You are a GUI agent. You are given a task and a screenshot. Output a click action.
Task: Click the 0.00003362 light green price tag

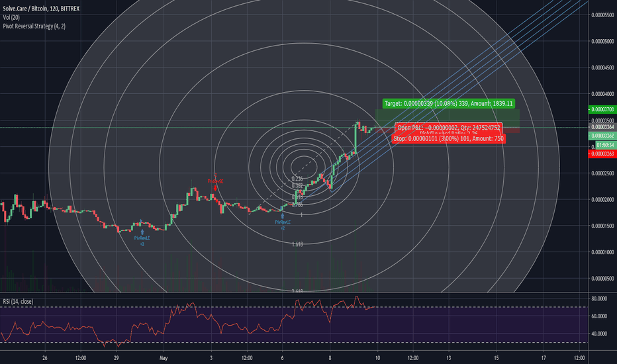[x=602, y=136]
